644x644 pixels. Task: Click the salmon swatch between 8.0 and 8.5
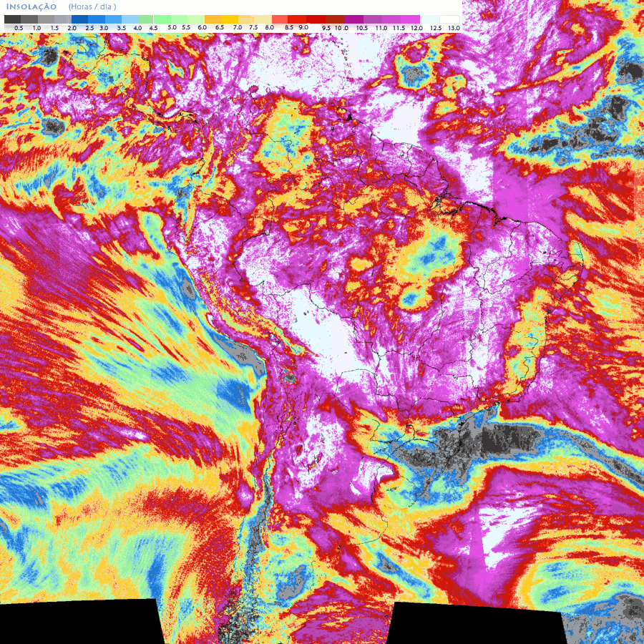pos(280,19)
